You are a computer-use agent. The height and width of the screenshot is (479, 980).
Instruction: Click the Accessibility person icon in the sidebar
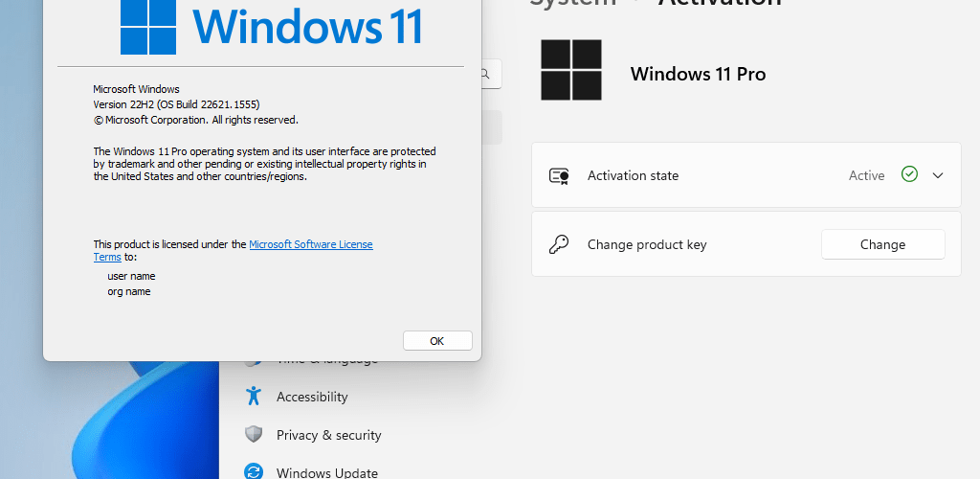click(x=253, y=396)
